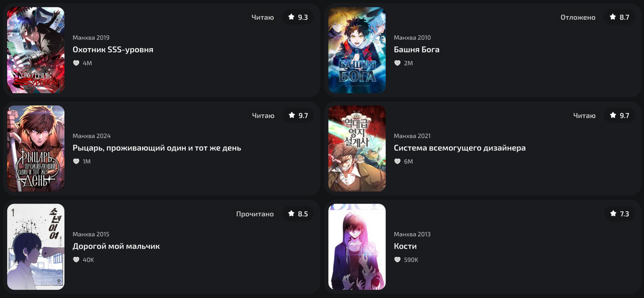
Task: Click the heart icon under Башня Бога
Action: click(x=397, y=63)
